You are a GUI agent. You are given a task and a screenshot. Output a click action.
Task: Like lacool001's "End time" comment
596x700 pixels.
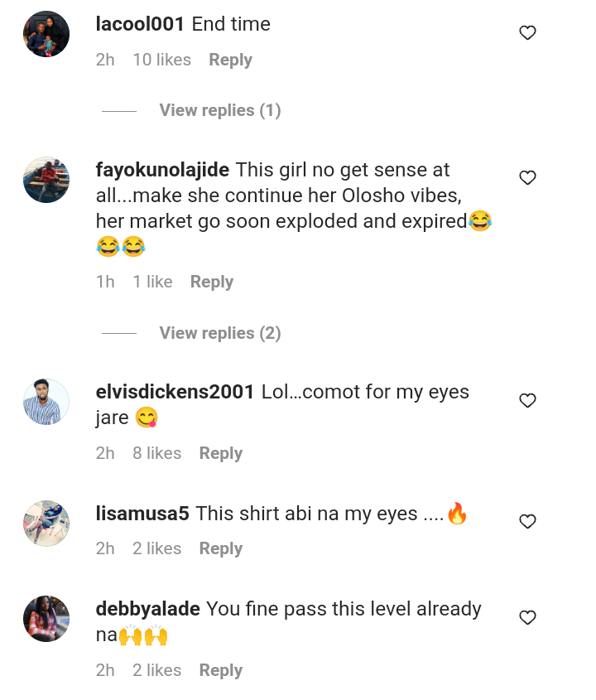point(527,33)
